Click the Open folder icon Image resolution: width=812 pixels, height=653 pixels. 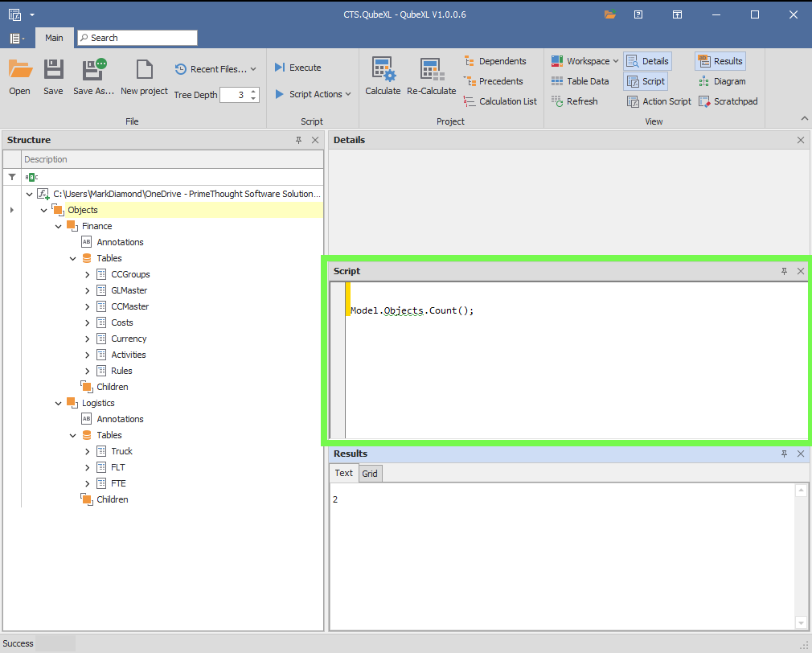[19, 70]
